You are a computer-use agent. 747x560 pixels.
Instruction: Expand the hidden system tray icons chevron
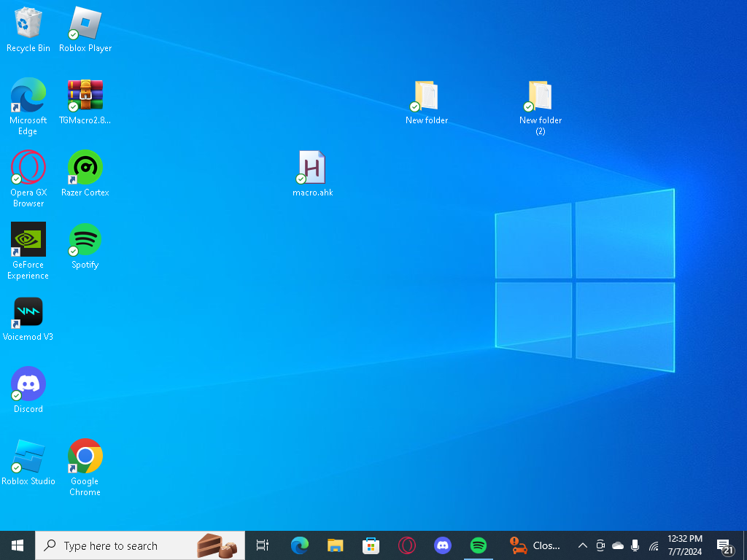pyautogui.click(x=582, y=545)
